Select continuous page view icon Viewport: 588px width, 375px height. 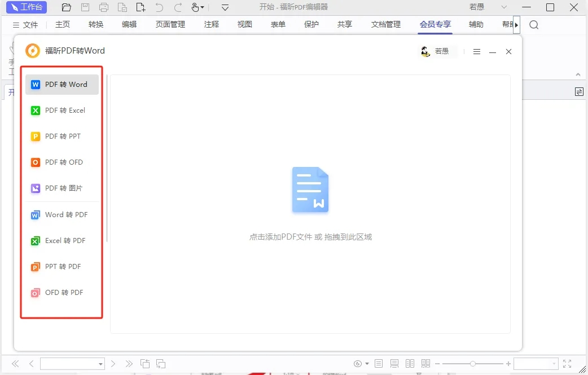tap(394, 363)
